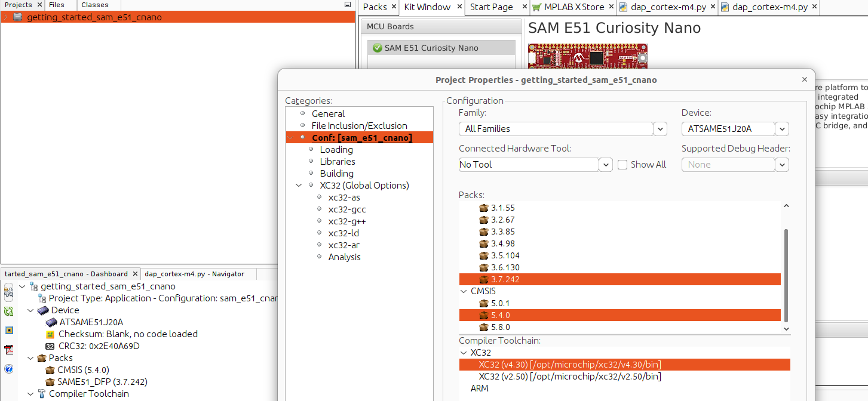Select XC32 (v4.30) compiler toolchain
The height and width of the screenshot is (401, 868).
pos(625,365)
